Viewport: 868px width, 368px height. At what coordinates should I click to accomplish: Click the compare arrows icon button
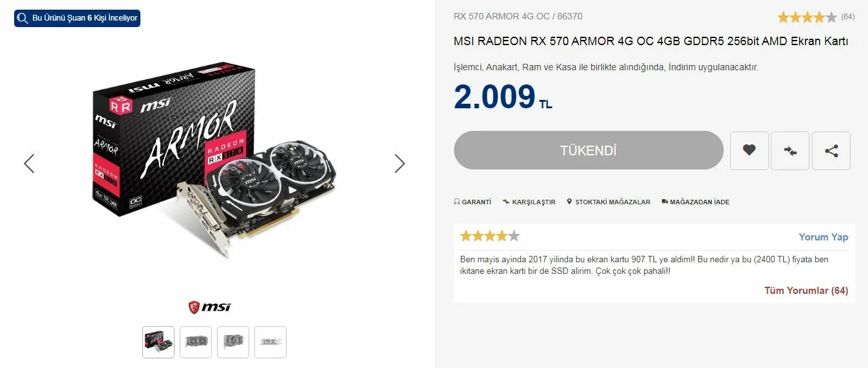[x=790, y=151]
